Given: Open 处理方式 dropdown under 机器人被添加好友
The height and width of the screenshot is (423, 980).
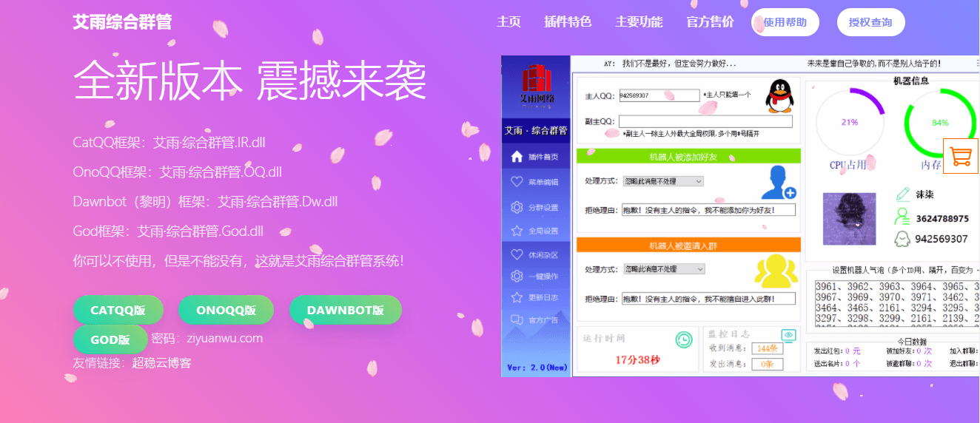Looking at the screenshot, I should click(x=662, y=181).
